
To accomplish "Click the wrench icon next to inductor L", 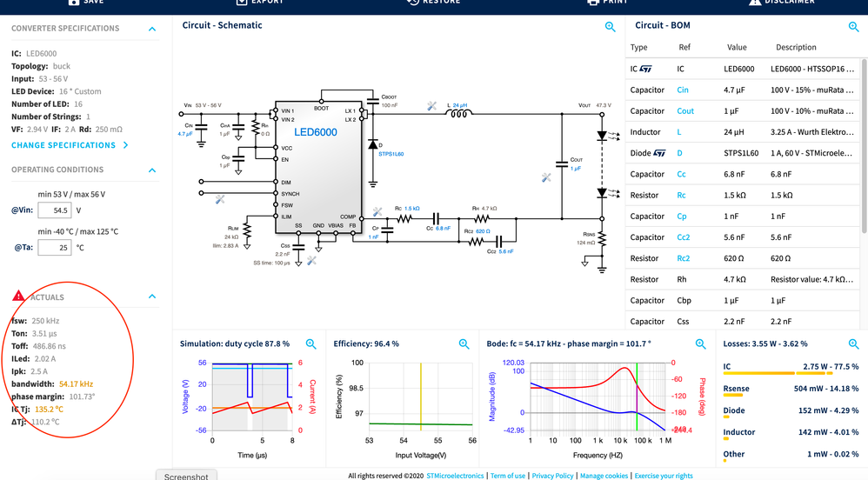I will pyautogui.click(x=431, y=106).
